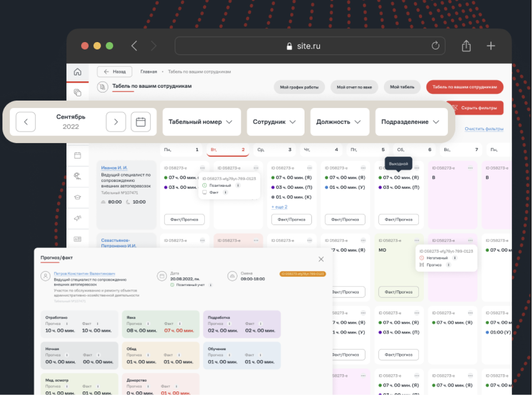Click info icon beside Отработано Прогноз
Screen dimensions: 532x395
click(x=67, y=324)
